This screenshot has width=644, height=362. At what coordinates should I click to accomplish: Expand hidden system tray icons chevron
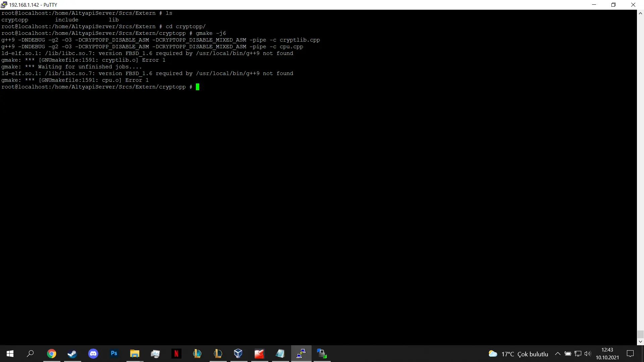557,354
